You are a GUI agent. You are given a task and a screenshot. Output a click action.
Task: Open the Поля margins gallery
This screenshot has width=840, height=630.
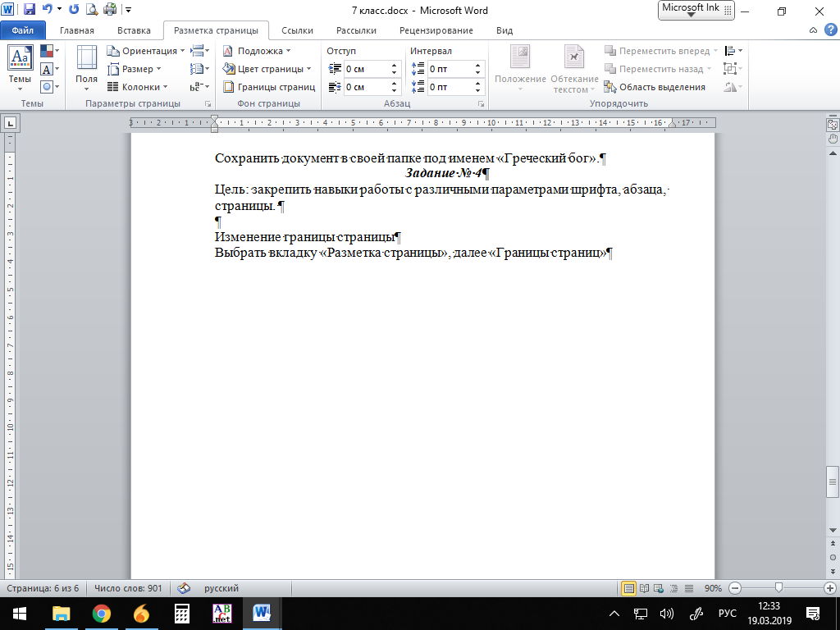[x=86, y=68]
